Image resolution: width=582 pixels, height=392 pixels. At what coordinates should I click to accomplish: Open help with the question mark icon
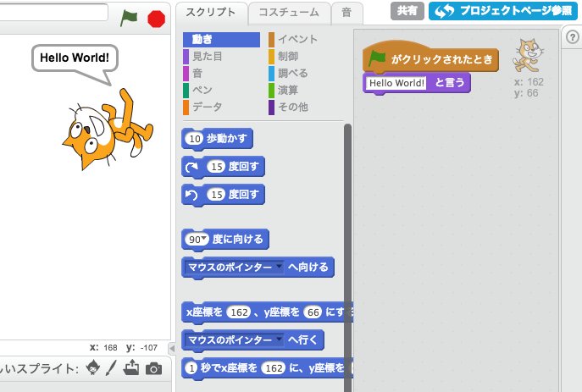[573, 37]
